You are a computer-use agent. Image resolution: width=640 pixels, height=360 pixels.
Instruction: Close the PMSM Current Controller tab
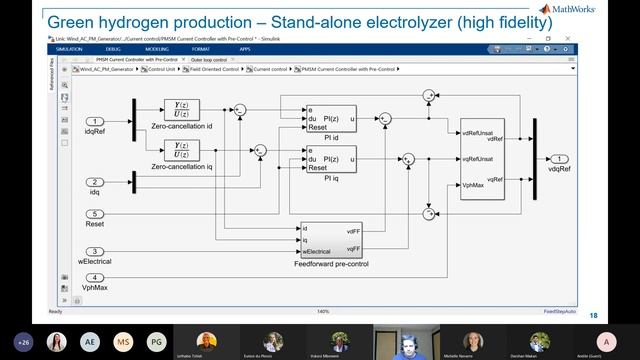pos(183,60)
